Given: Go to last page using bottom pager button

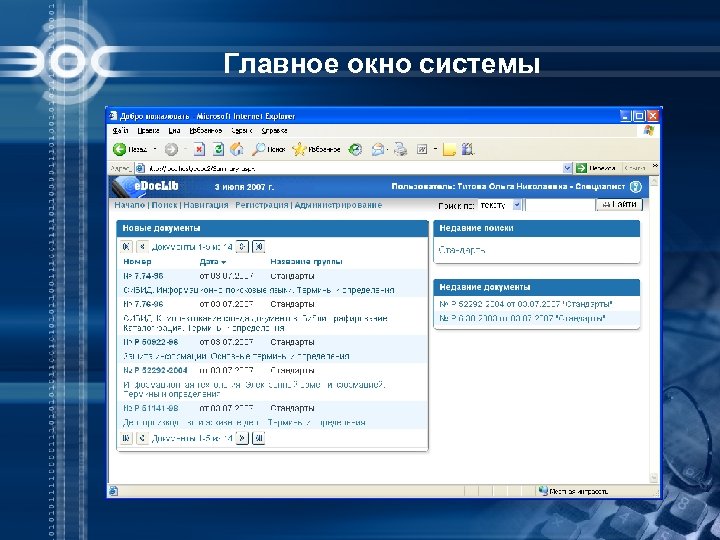Looking at the screenshot, I should pos(259,438).
